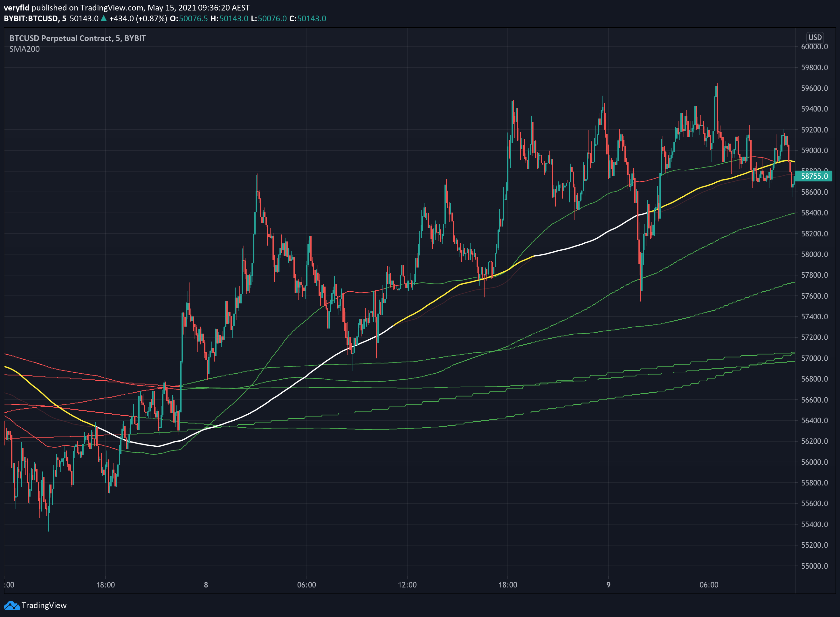Image resolution: width=840 pixels, height=617 pixels.
Task: Click the 56200.0 price axis label
Action: 814,441
